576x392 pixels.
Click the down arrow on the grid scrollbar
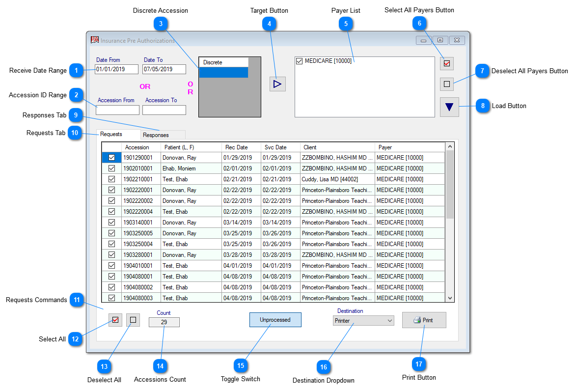pos(450,298)
